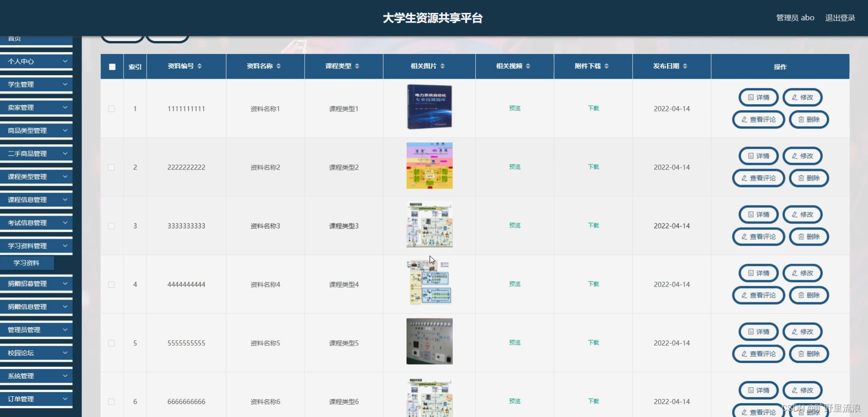Click the image thumbnail for 资料名称2

pyautogui.click(x=429, y=166)
